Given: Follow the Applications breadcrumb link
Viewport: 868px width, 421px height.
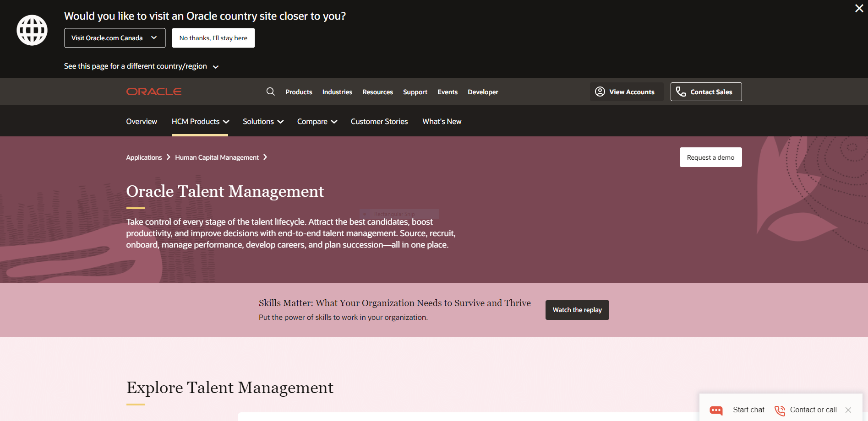Looking at the screenshot, I should 144,157.
